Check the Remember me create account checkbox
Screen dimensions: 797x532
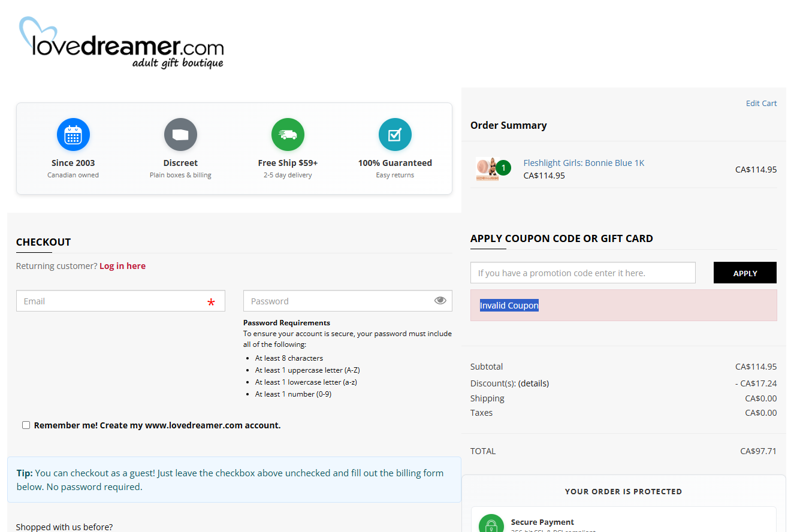coord(26,425)
